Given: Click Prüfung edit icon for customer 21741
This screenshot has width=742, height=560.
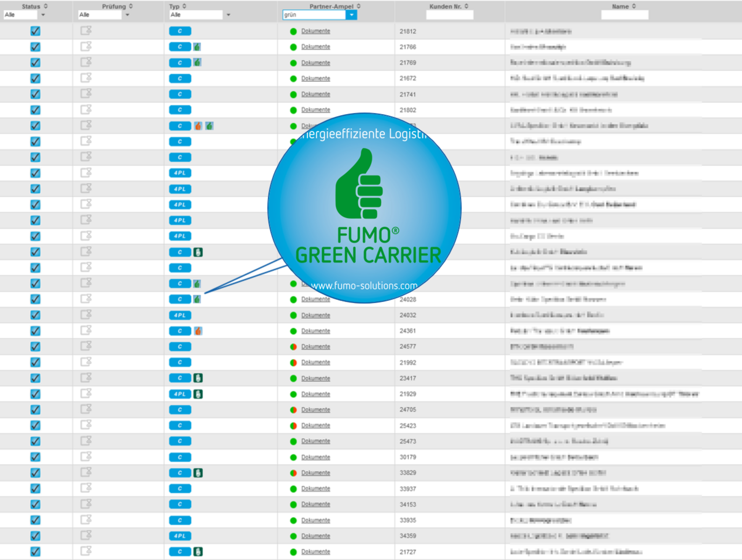Looking at the screenshot, I should click(86, 94).
